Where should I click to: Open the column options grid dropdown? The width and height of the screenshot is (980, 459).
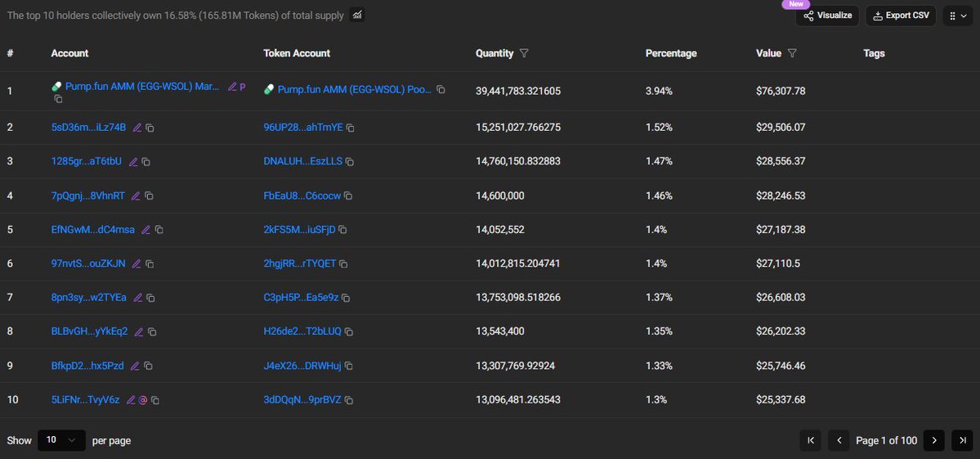(x=957, y=16)
